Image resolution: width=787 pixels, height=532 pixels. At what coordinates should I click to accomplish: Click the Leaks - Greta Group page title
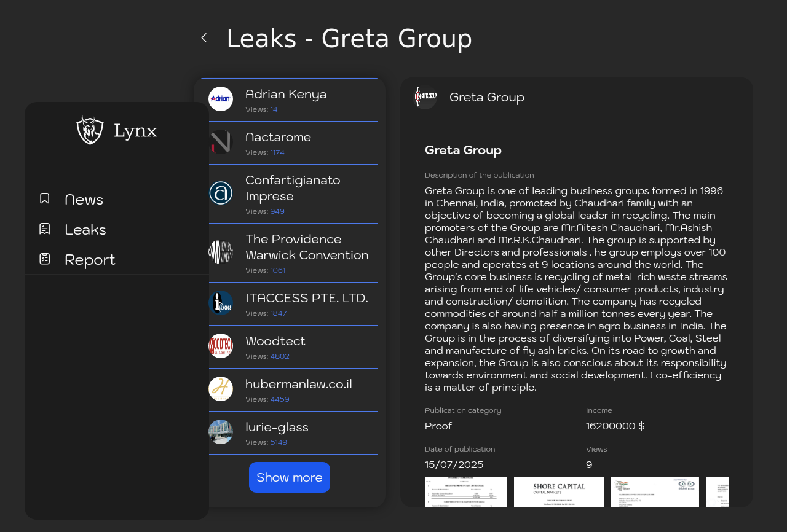pyautogui.click(x=349, y=39)
